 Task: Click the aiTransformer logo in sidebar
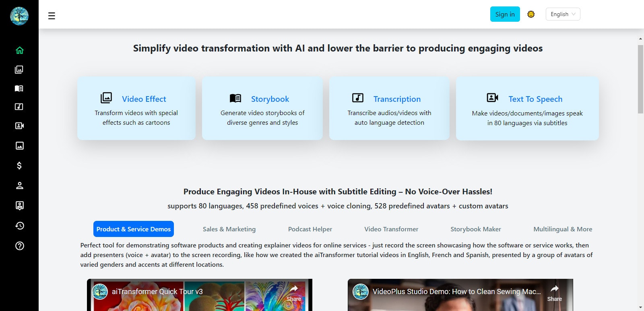(19, 16)
